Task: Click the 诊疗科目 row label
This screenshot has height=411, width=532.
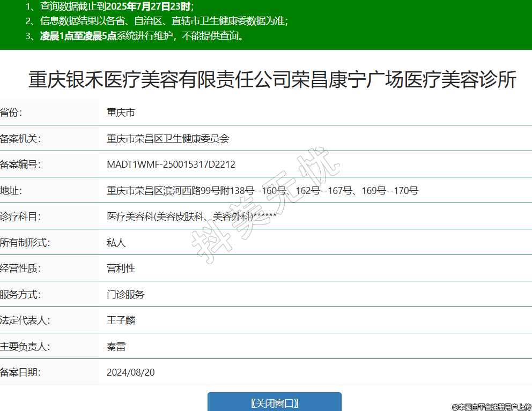Action: [20, 216]
